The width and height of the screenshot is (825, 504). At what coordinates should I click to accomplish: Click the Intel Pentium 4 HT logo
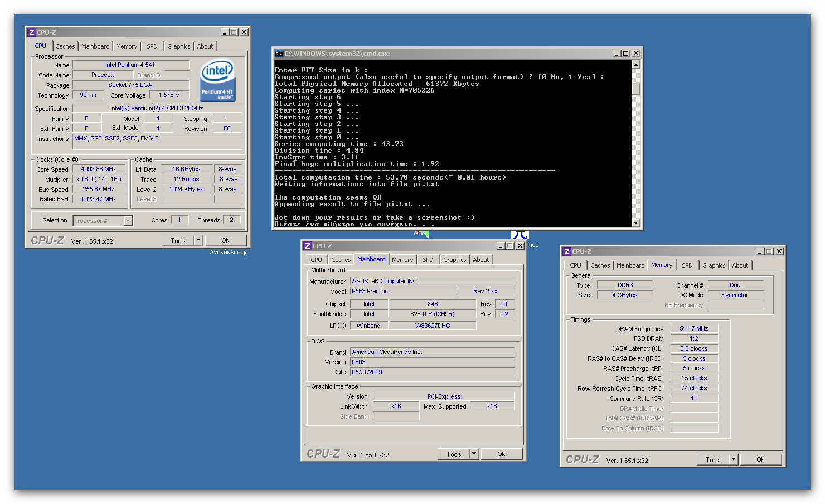pos(217,81)
